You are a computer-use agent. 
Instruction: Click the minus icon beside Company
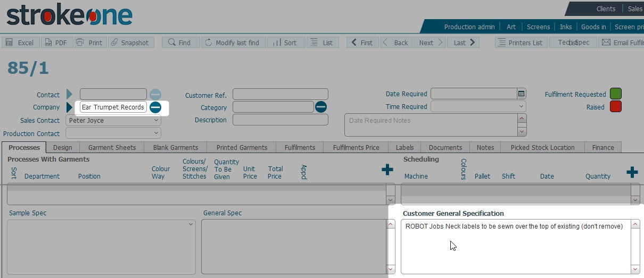pyautogui.click(x=155, y=107)
